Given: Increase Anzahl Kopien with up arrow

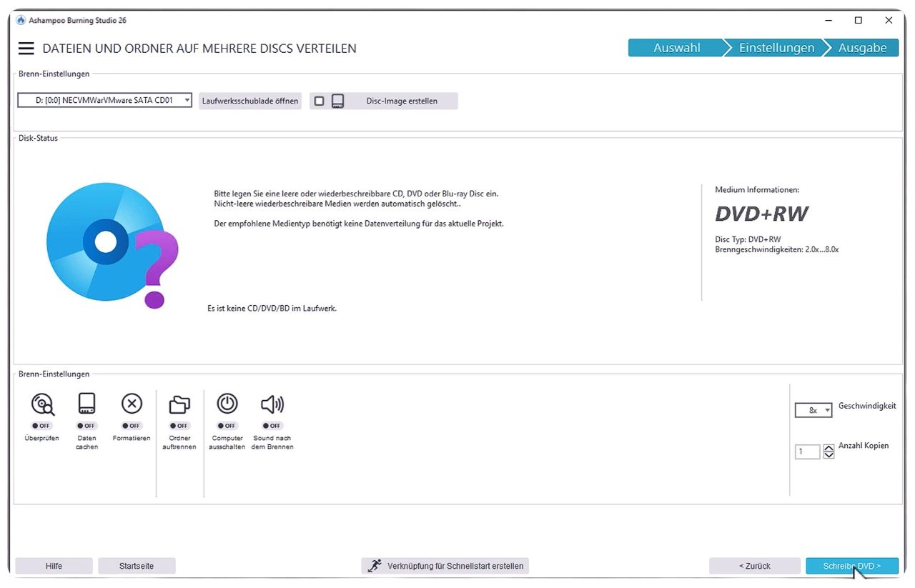Looking at the screenshot, I should click(x=829, y=448).
